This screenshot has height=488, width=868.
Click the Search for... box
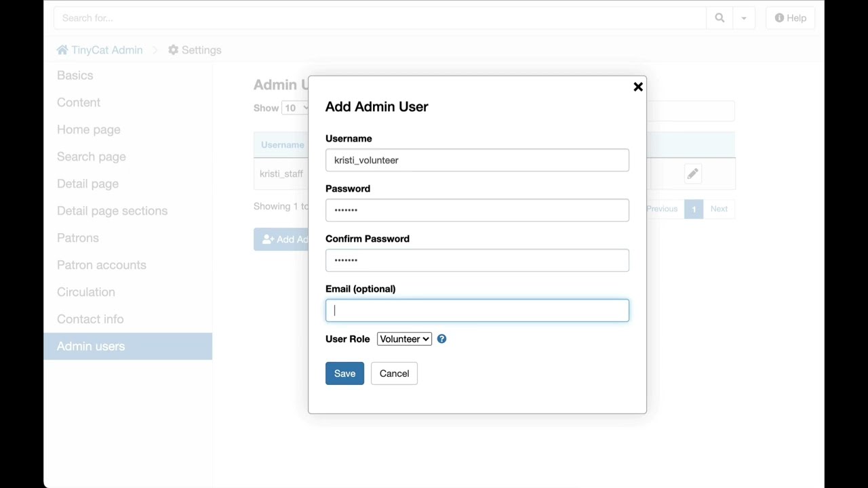pos(380,18)
